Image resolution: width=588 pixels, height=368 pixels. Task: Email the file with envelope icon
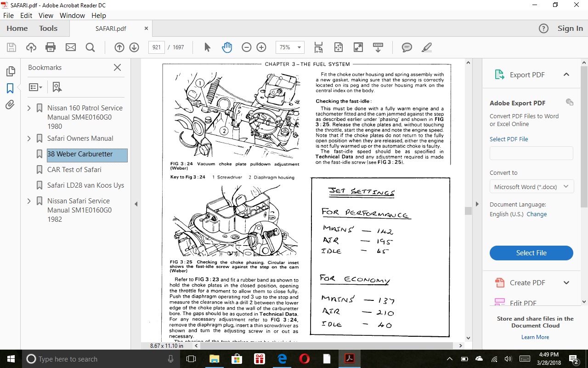[70, 47]
